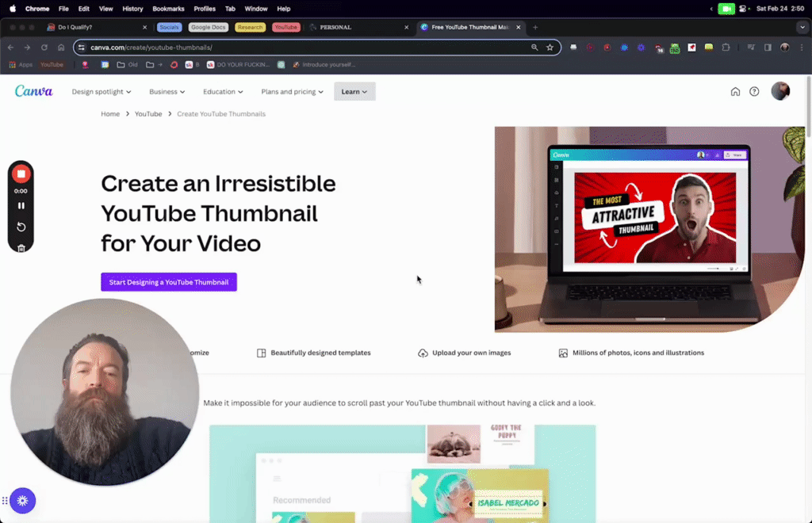The height and width of the screenshot is (523, 812).
Task: Open the Canva profile avatar
Action: (780, 91)
